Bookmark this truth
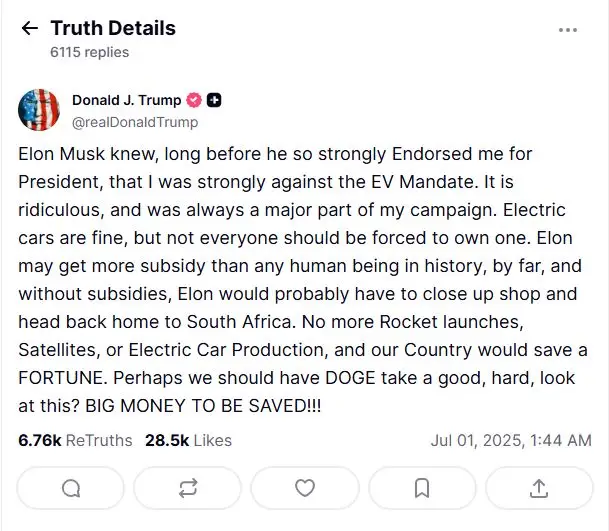The image size is (609, 531). pos(421,488)
